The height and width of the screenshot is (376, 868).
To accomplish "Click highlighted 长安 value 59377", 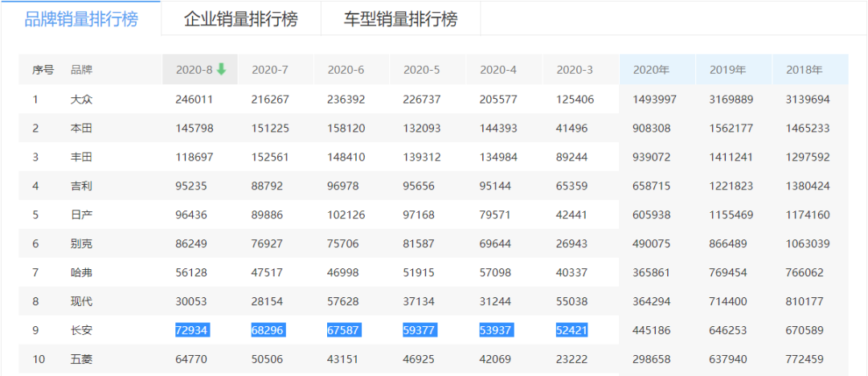I will 419,330.
